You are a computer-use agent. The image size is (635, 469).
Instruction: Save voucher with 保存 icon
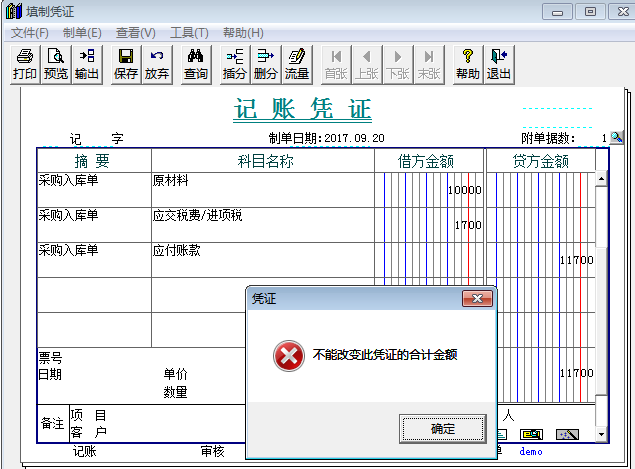coord(126,65)
